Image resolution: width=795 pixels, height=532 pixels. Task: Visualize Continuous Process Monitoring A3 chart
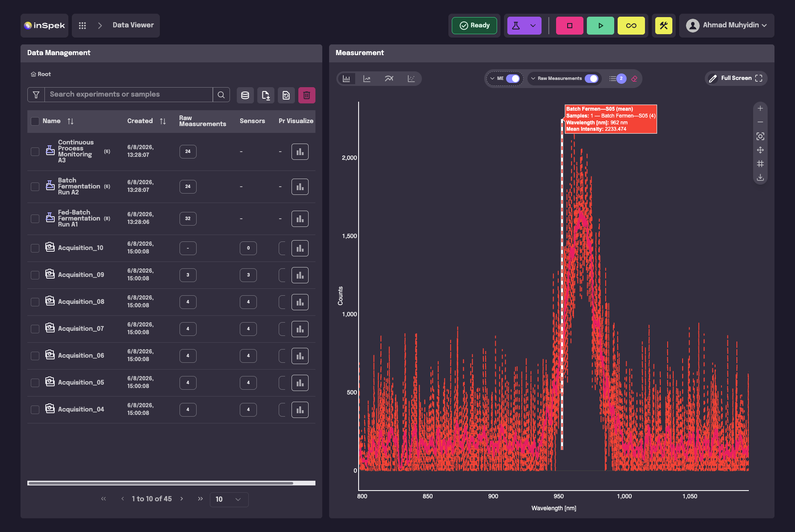300,152
